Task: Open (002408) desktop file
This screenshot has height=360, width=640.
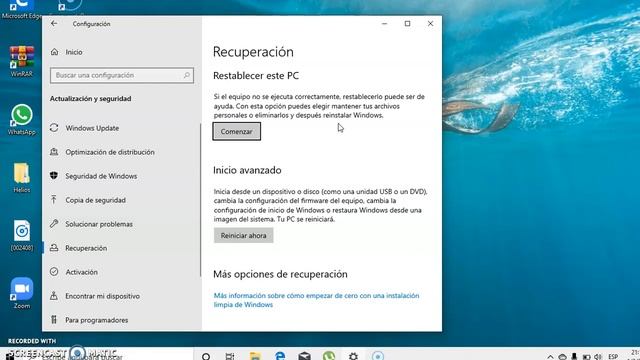Action: coord(22,236)
